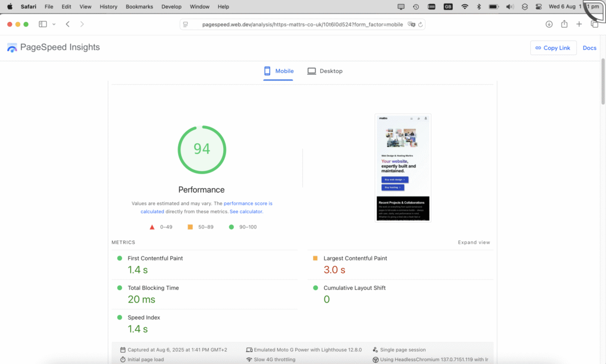Image resolution: width=606 pixels, height=364 pixels.
Task: Click the Cumulative Layout Shift label
Action: tap(354, 288)
